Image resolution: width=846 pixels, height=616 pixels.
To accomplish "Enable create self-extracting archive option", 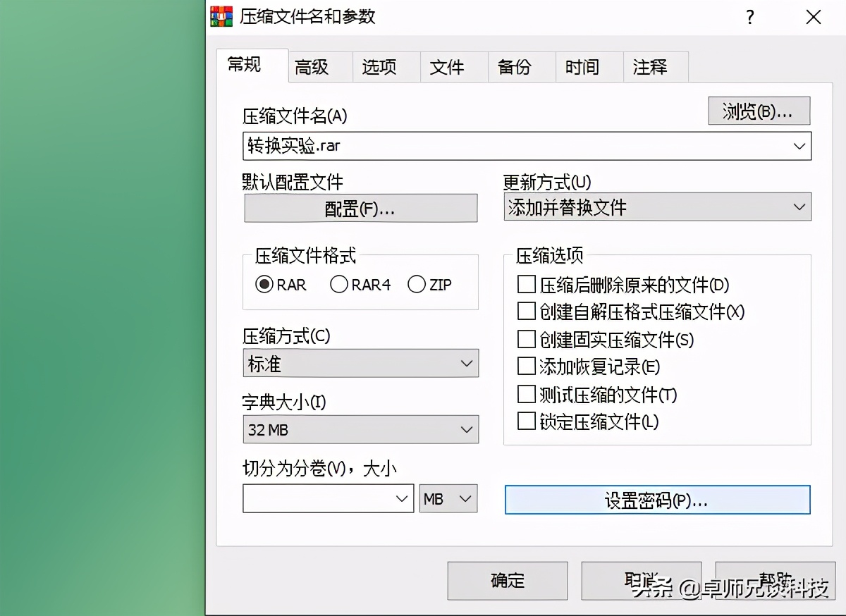I will tap(526, 311).
